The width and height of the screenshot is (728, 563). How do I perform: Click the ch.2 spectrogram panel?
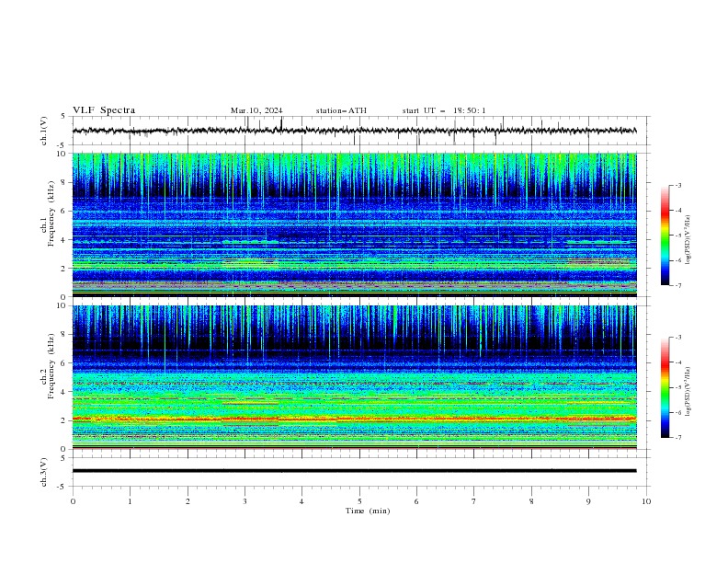pos(355,377)
